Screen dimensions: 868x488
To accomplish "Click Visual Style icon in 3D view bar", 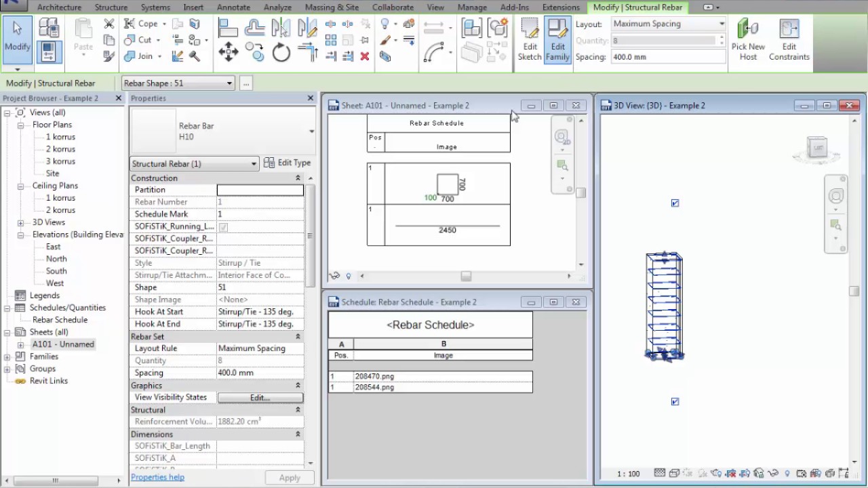I will [x=674, y=474].
